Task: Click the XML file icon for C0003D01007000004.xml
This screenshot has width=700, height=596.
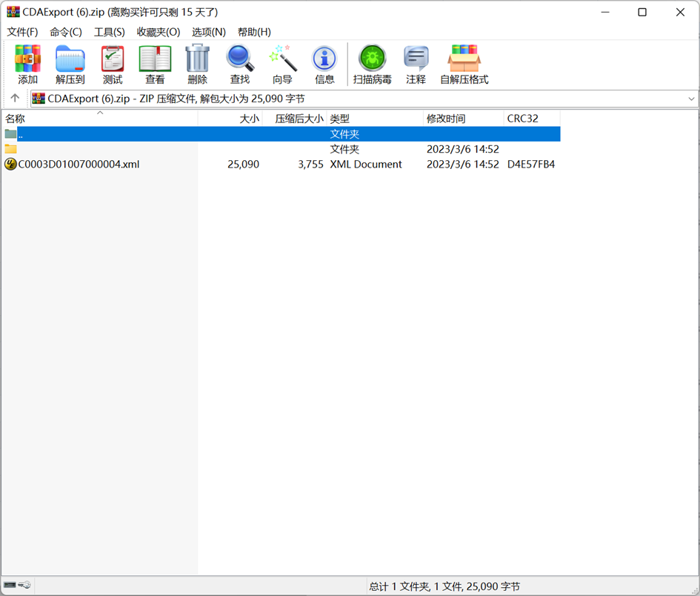Action: pyautogui.click(x=10, y=164)
